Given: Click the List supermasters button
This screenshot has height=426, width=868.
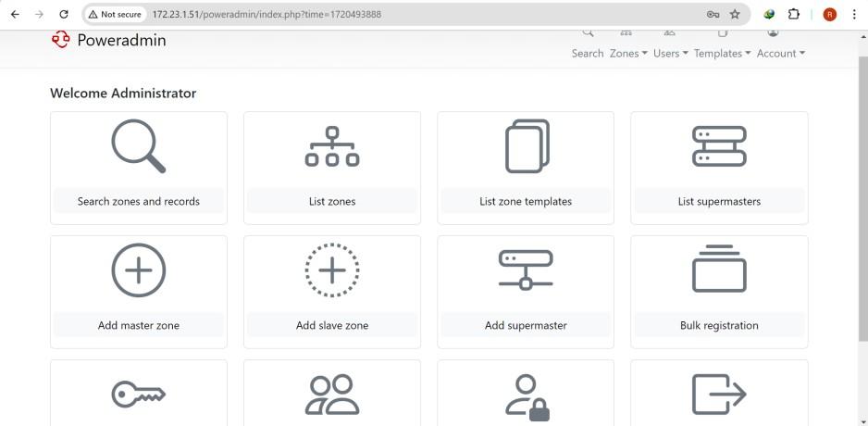Looking at the screenshot, I should point(719,201).
